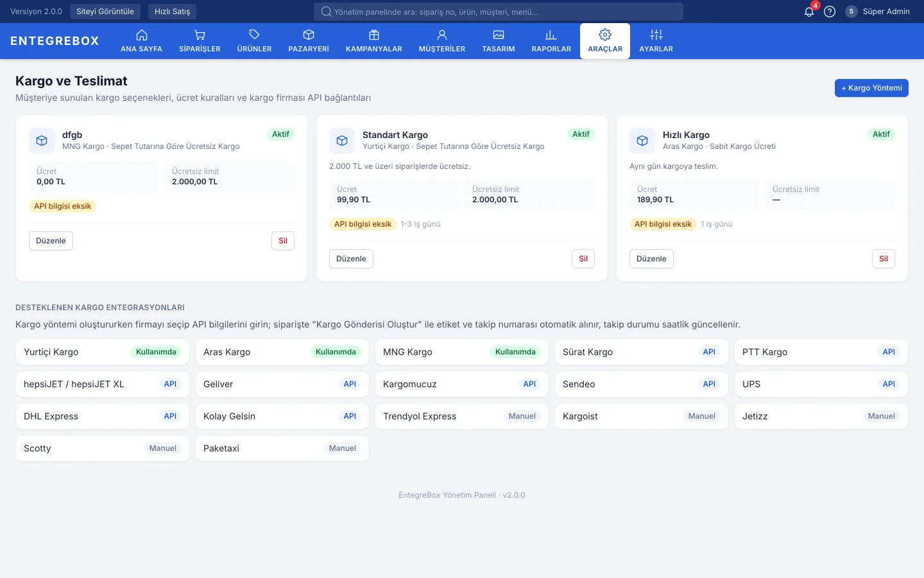This screenshot has height=578, width=924.
Task: Select the Kargomucuz integration card
Action: pos(462,384)
